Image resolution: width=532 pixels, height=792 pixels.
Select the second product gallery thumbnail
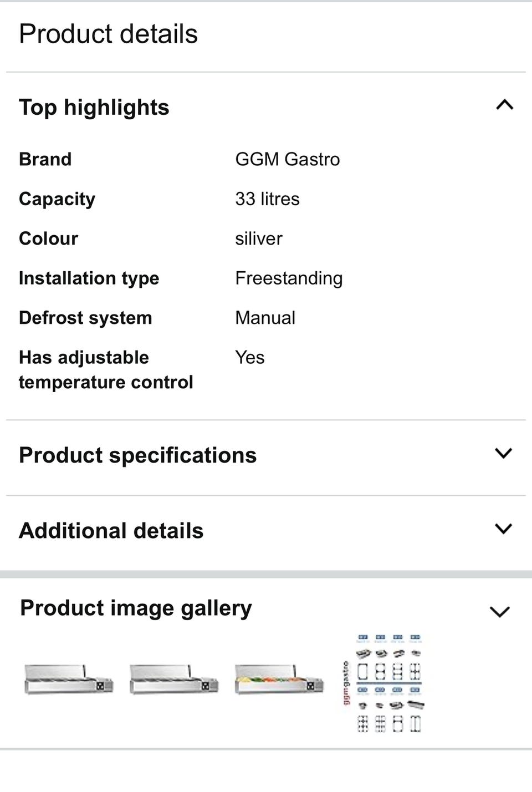tap(174, 679)
